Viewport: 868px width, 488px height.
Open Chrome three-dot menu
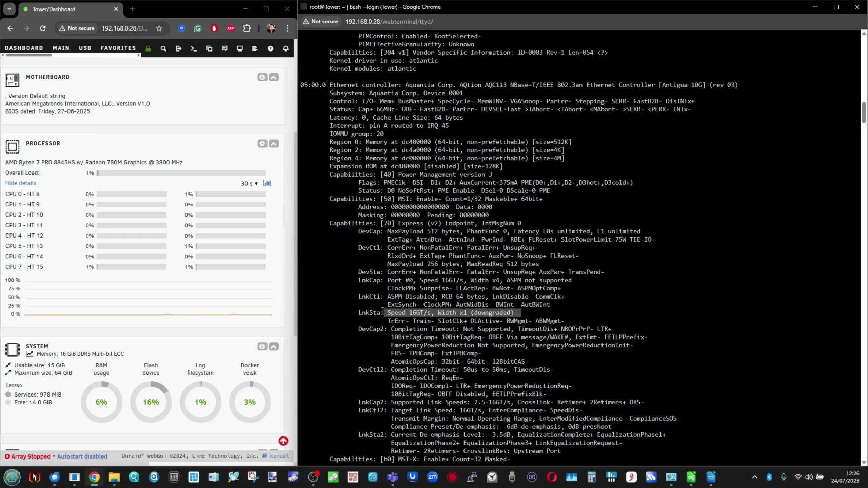288,28
